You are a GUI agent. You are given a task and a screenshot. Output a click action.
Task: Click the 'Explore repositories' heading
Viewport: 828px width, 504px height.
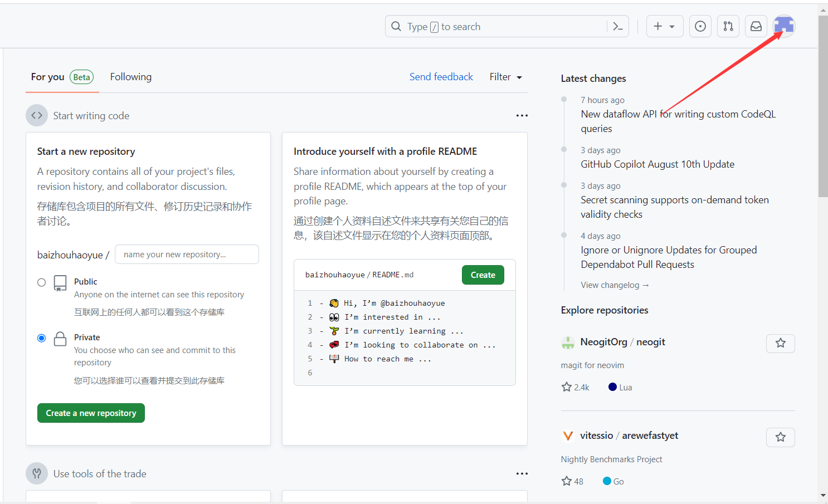click(605, 310)
